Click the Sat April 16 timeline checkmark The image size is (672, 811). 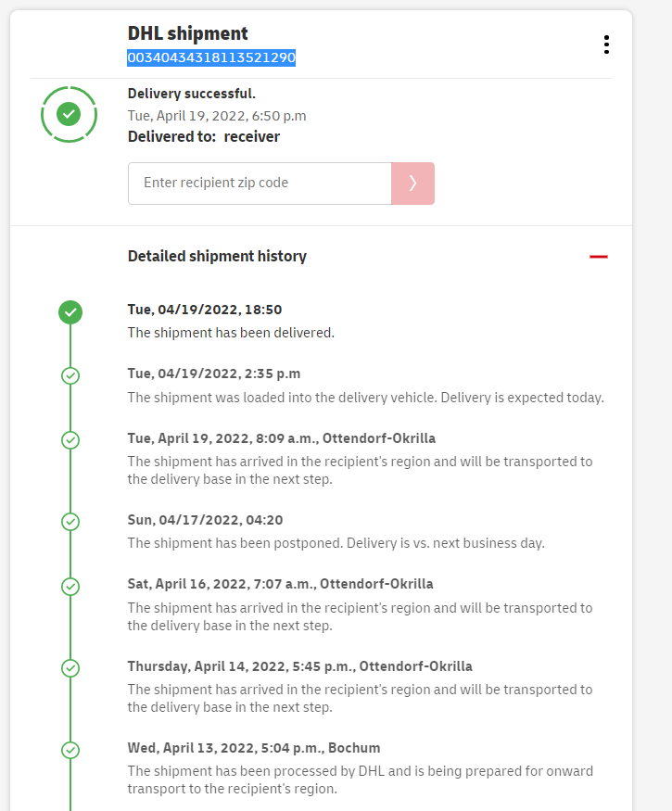click(x=70, y=586)
